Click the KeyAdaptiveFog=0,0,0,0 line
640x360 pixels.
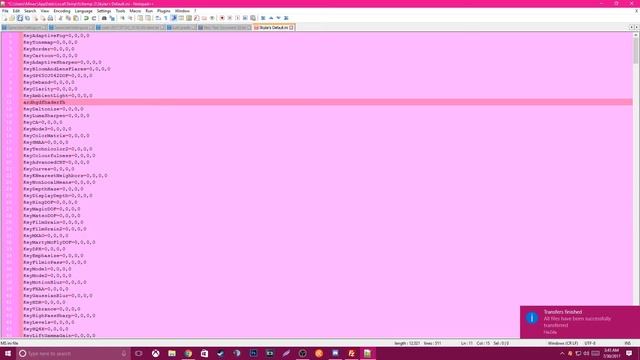[x=56, y=36]
